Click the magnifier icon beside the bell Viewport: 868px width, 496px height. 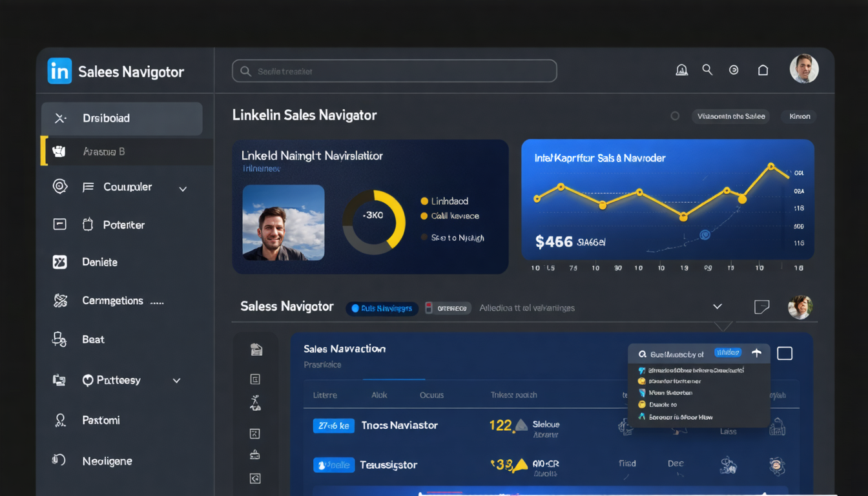[x=707, y=70]
